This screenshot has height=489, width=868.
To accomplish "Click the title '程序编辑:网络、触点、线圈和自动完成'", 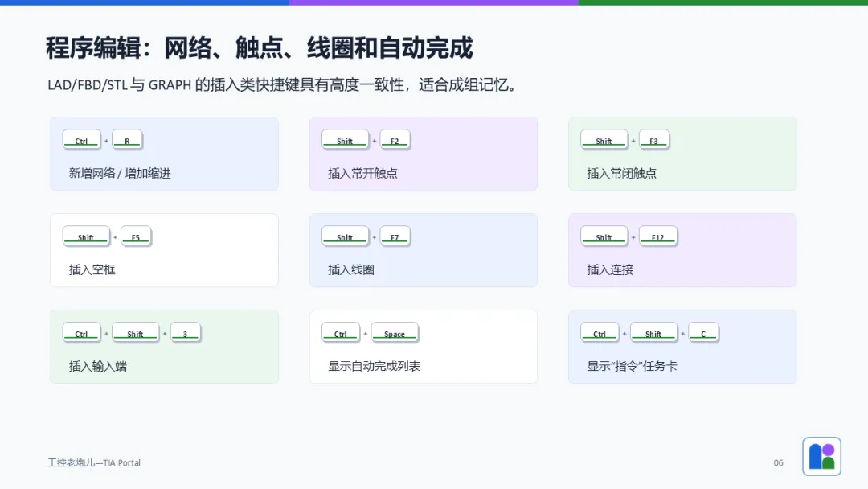I will click(x=260, y=47).
